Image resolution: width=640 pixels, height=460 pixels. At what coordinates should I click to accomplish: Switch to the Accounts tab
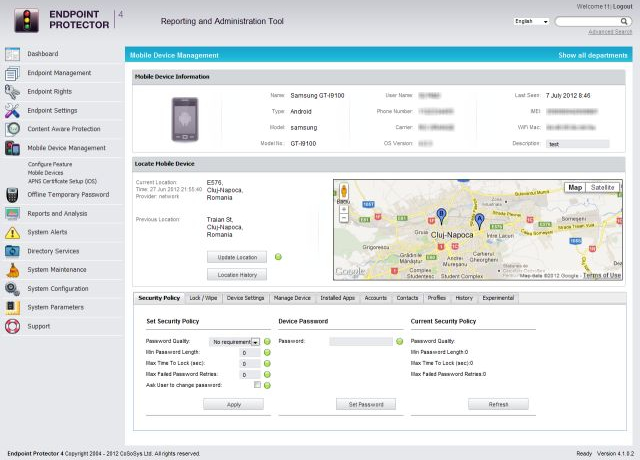[x=376, y=298]
